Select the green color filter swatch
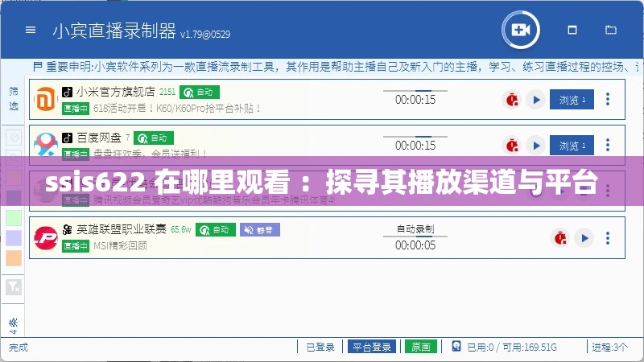 click(14, 218)
